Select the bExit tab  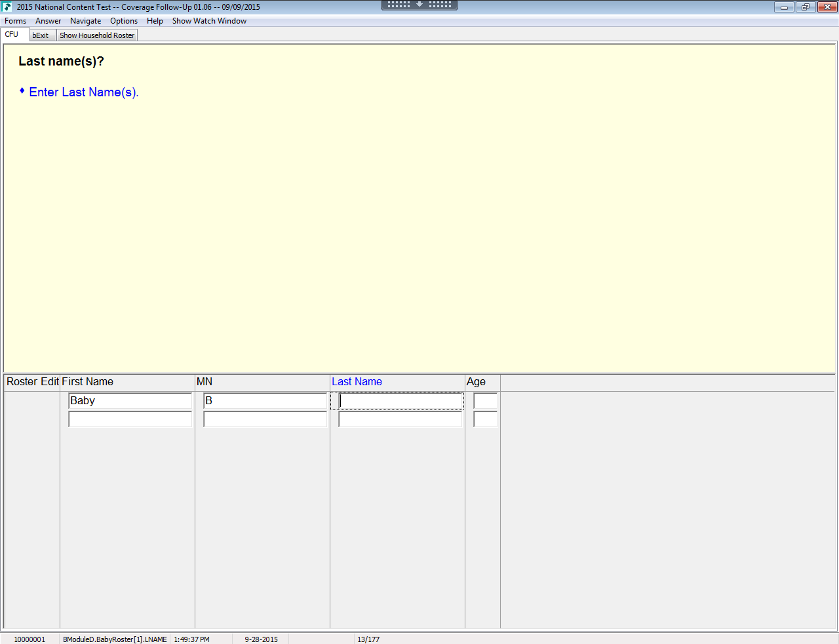(43, 35)
